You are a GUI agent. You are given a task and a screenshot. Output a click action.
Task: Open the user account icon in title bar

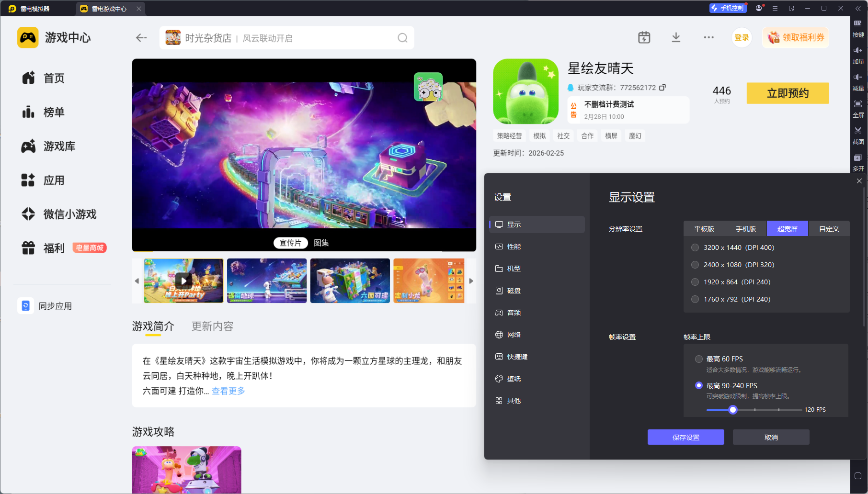point(759,8)
